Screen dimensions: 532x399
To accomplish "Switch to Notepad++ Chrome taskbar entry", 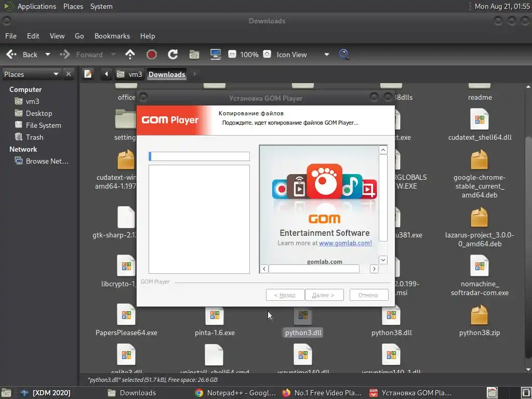I will (x=235, y=393).
